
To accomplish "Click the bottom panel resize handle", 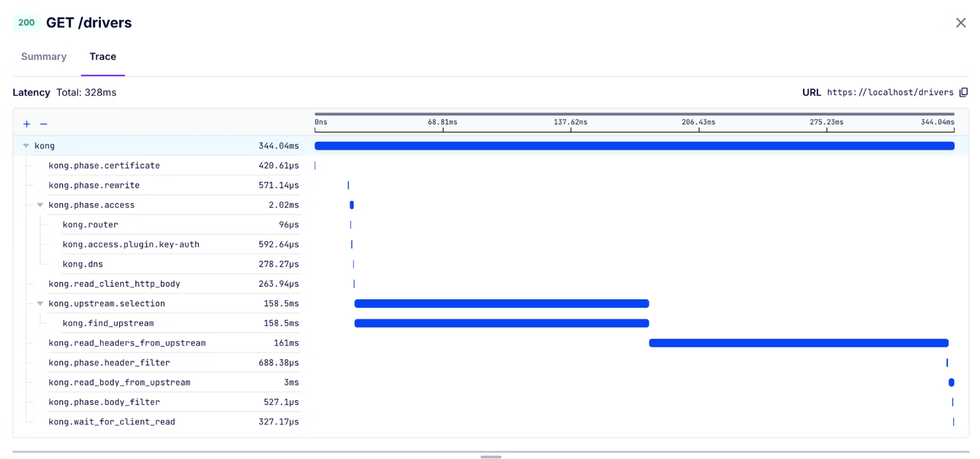I will coord(491,457).
